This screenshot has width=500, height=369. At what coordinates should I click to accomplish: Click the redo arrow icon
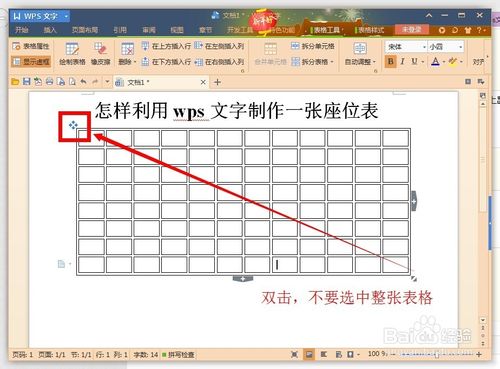[95, 82]
